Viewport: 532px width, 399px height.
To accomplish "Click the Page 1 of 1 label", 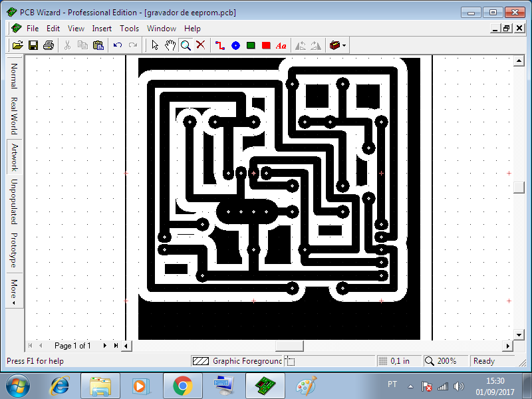I will point(72,346).
